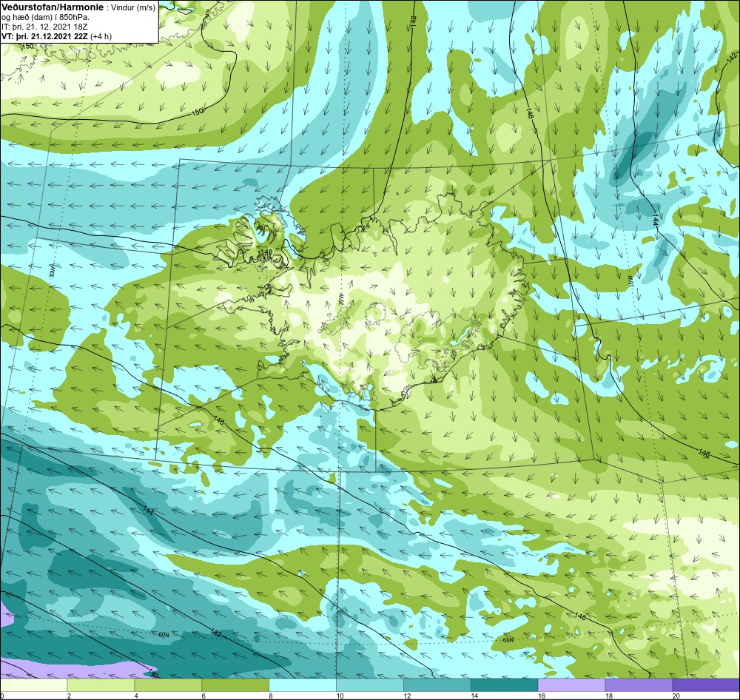
Task: Click the '30W' longitude label
Action: tap(52, 271)
